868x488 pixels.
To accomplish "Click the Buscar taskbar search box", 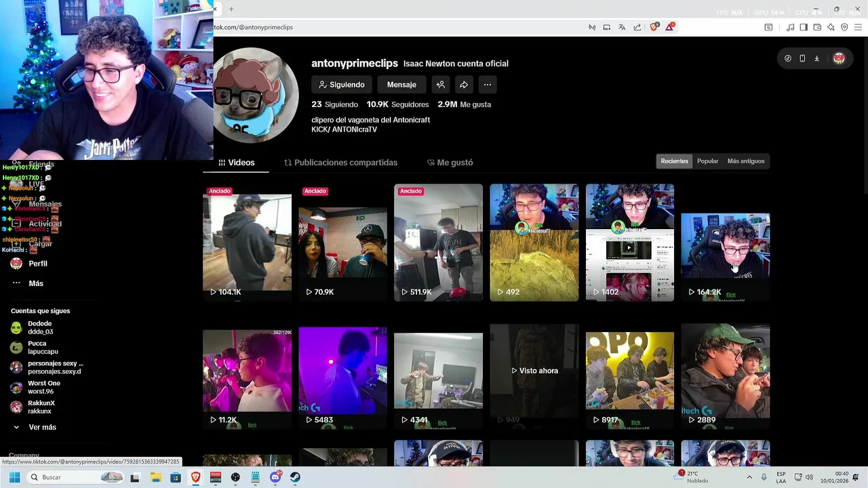I will pyautogui.click(x=77, y=477).
